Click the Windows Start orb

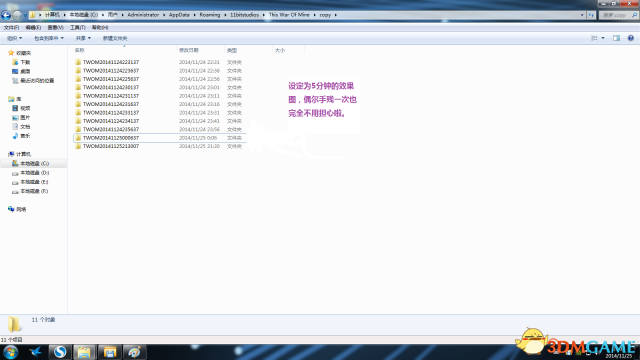coord(10,352)
